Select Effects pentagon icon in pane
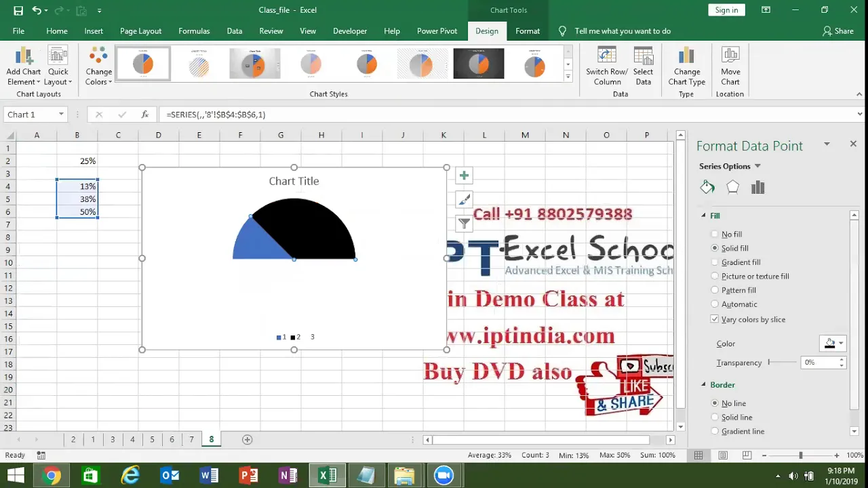868x488 pixels. pos(732,188)
